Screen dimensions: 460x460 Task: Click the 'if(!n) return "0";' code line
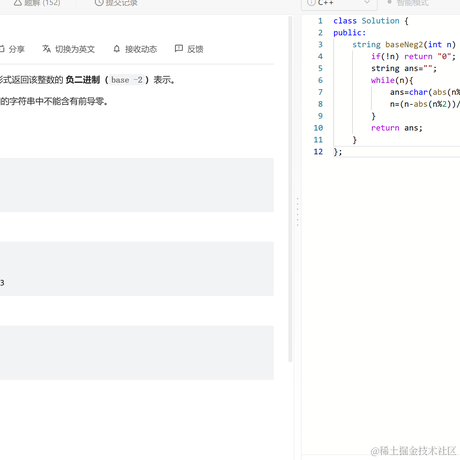pos(413,56)
